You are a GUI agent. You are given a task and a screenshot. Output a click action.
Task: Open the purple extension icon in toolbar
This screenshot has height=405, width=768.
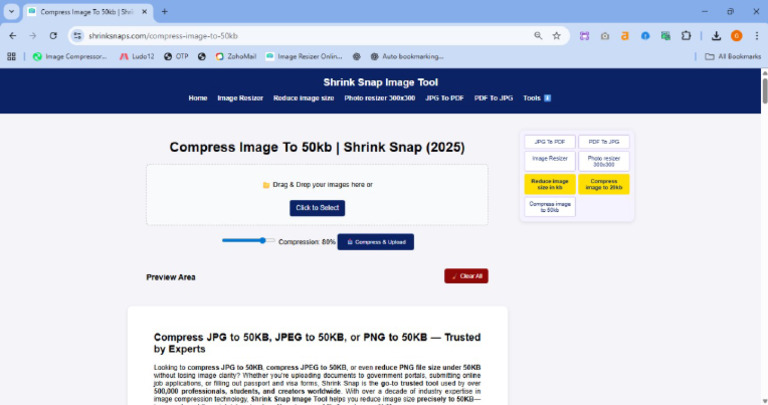[x=584, y=36]
